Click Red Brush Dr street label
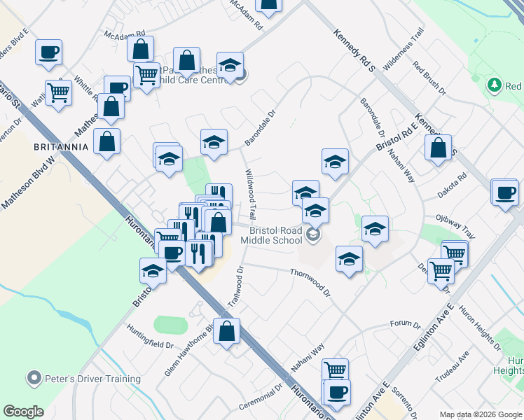The height and width of the screenshot is (420, 524). tap(429, 78)
